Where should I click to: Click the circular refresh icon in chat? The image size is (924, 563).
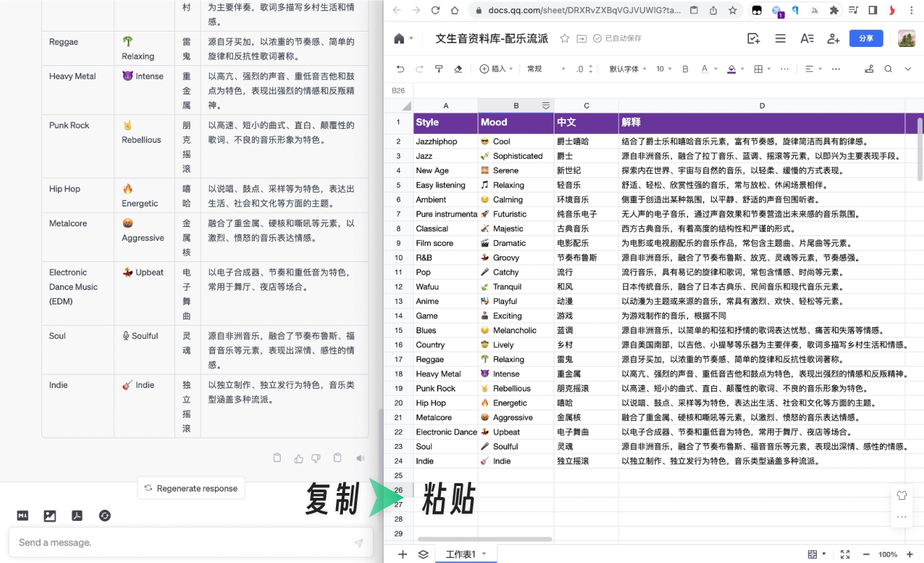pyautogui.click(x=104, y=515)
